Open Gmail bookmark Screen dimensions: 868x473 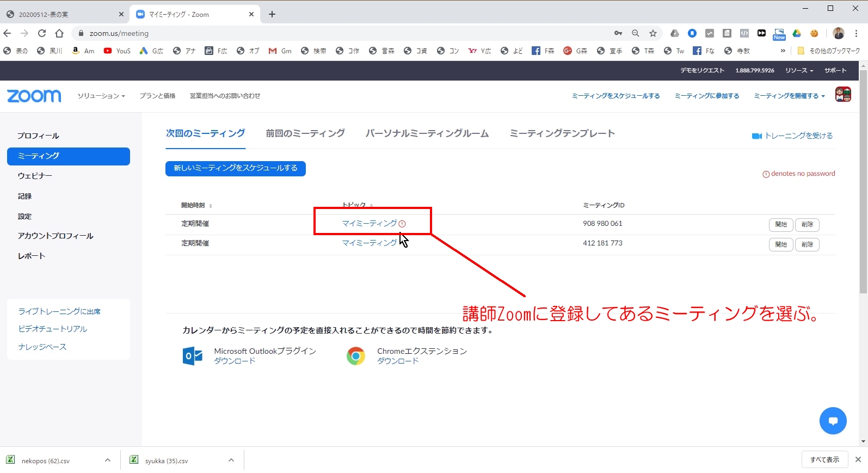click(280, 51)
